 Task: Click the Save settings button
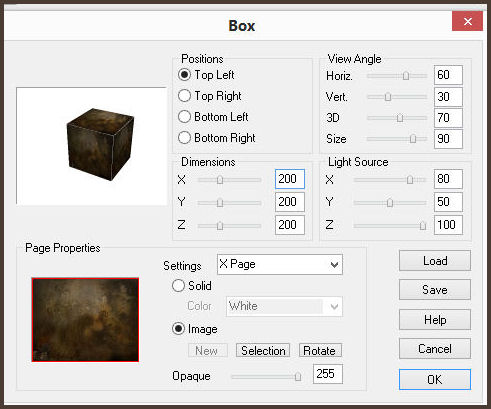(435, 290)
